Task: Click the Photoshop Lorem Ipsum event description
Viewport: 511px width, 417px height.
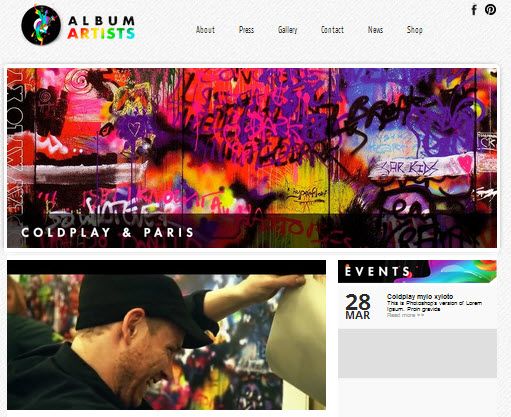Action: tap(434, 306)
